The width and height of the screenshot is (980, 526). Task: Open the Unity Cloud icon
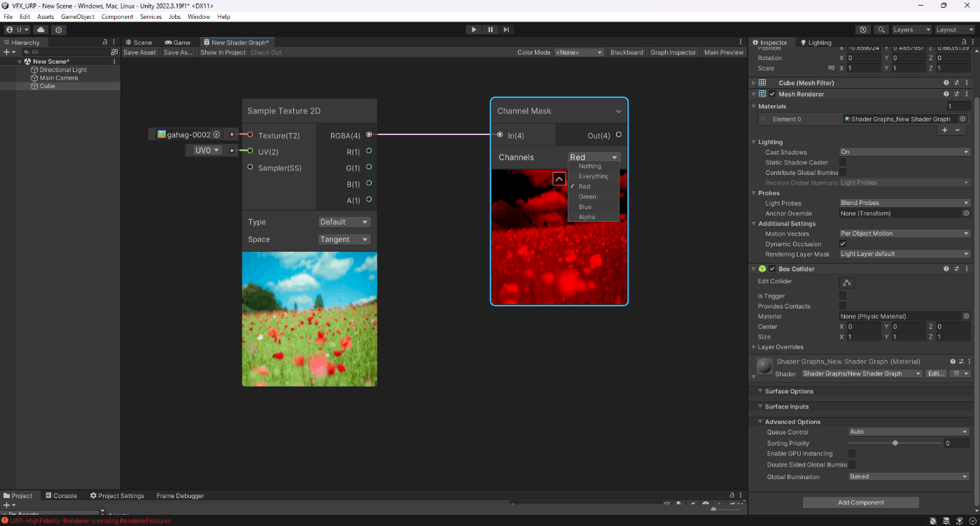tap(41, 29)
